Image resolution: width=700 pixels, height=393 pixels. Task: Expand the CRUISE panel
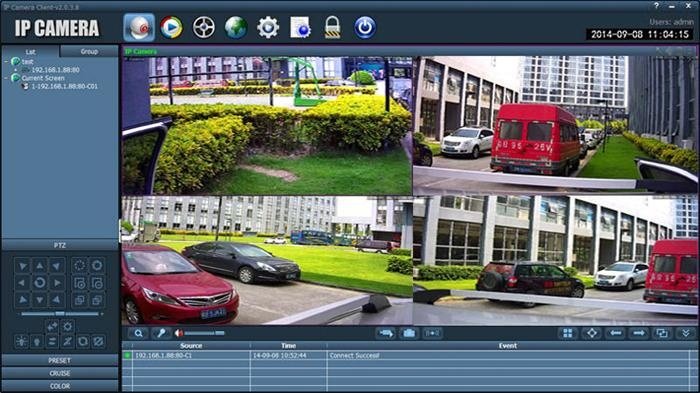pyautogui.click(x=60, y=373)
